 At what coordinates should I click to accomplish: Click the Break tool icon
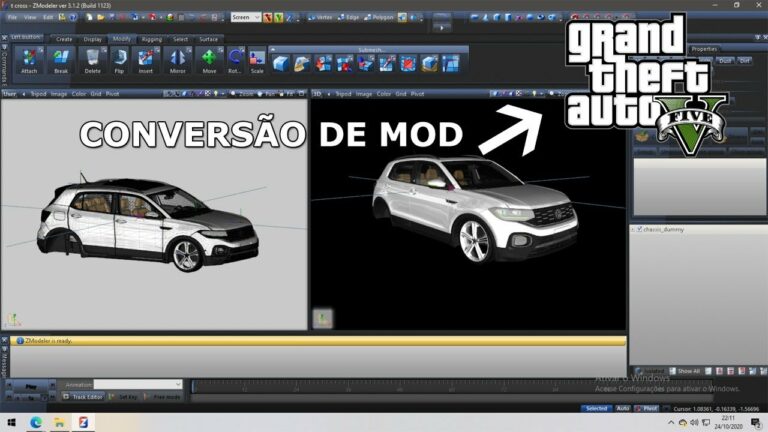coord(62,61)
